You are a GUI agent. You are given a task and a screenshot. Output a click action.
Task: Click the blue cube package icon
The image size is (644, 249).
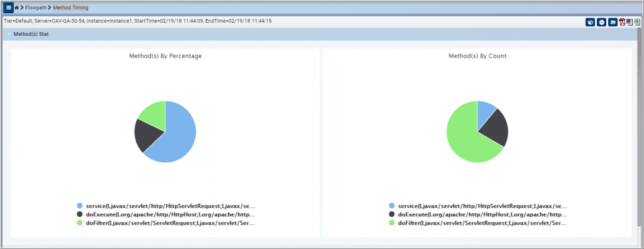click(x=591, y=22)
